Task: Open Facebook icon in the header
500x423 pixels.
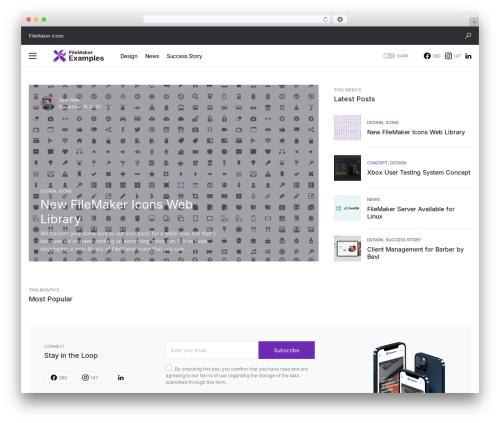Action: coord(427,56)
